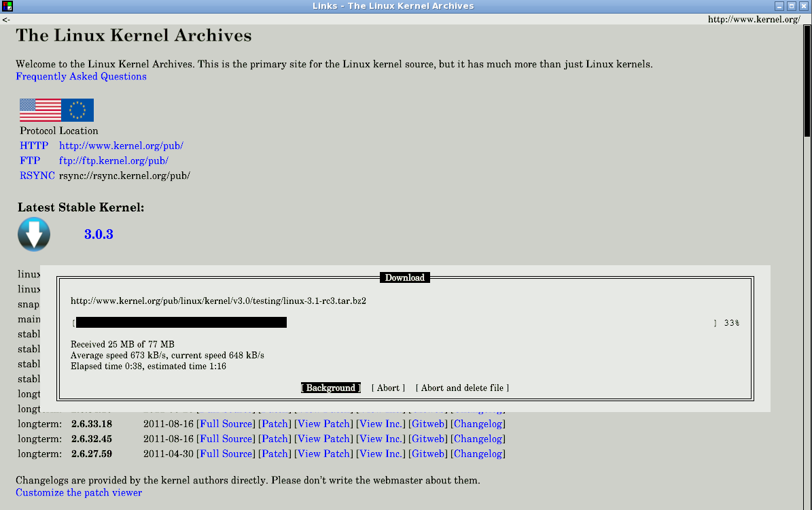Open the 3.0.3 latest stable kernel link
The height and width of the screenshot is (510, 812).
pos(99,235)
